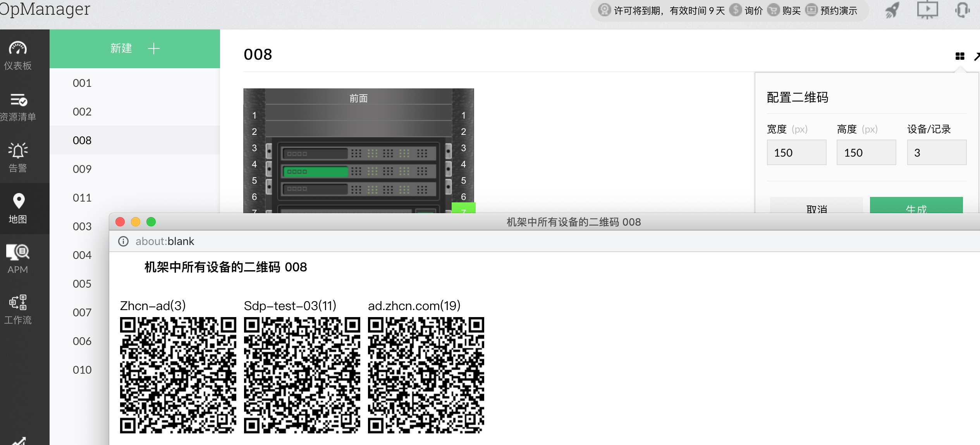Click the phone support icon in header
The width and height of the screenshot is (980, 445).
(x=962, y=10)
